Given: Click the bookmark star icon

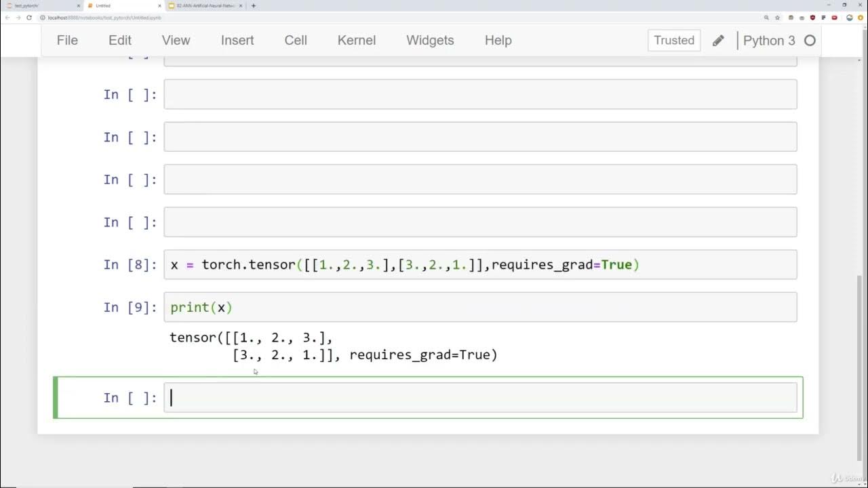Looking at the screenshot, I should pos(777,18).
